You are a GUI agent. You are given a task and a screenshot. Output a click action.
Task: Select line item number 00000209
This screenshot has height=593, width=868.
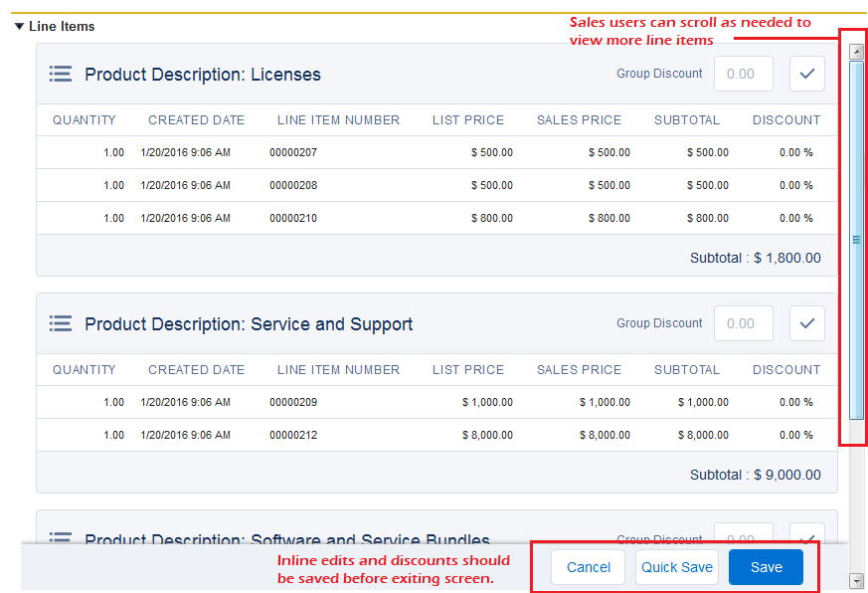tap(293, 402)
